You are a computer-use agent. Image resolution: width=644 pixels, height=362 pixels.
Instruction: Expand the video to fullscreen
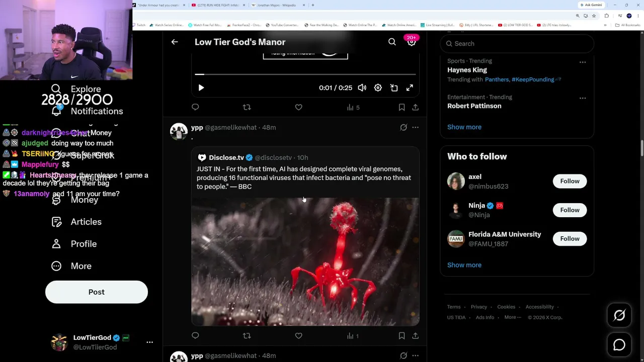410,87
